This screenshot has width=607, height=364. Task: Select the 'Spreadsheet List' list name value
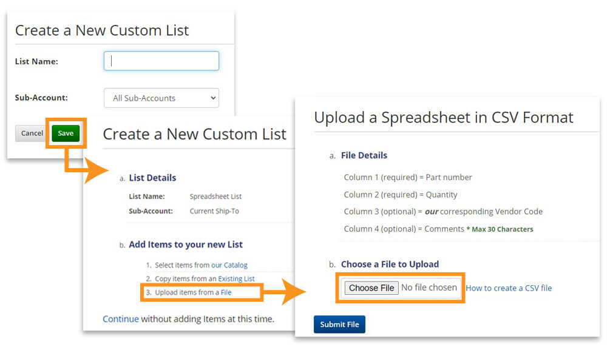[215, 196]
